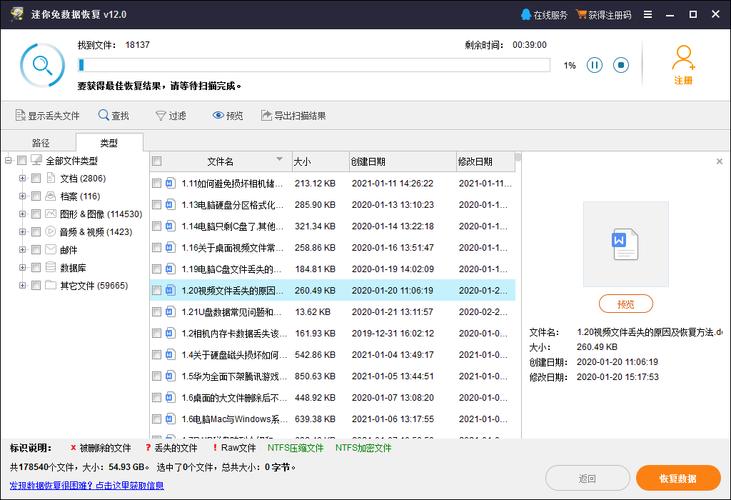The width and height of the screenshot is (731, 500).
Task: Click Word icon of 1.16关于桌面视频文件 row
Action: point(171,247)
